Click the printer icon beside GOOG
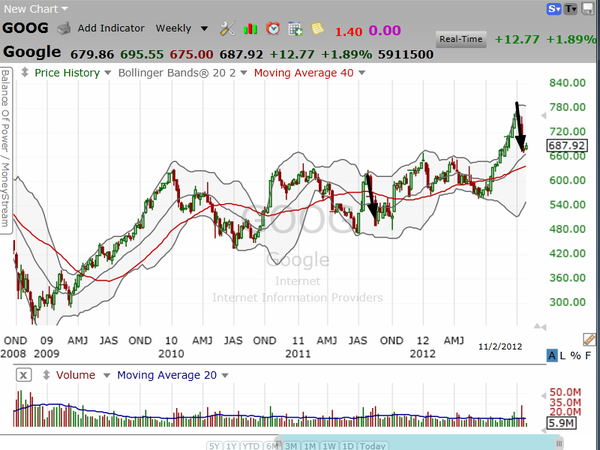Image resolution: width=600 pixels, height=450 pixels. click(64, 29)
